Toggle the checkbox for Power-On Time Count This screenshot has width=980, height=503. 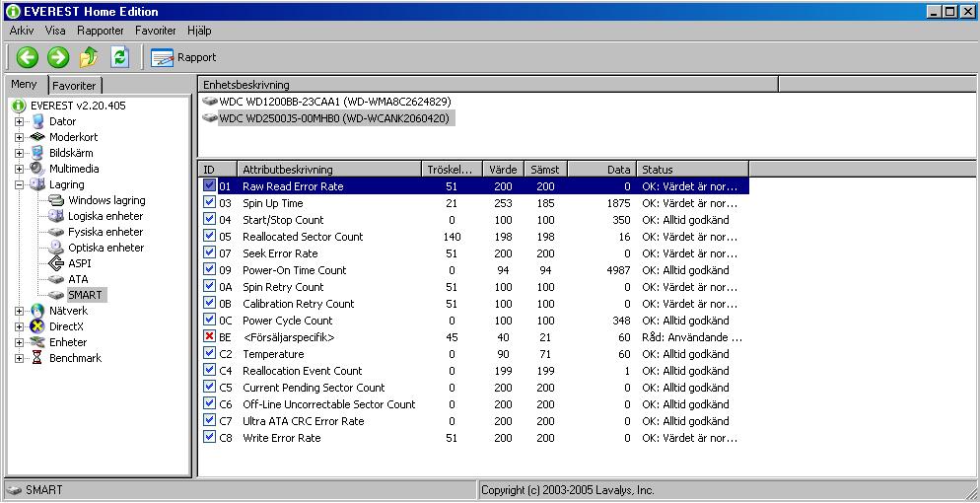(209, 269)
